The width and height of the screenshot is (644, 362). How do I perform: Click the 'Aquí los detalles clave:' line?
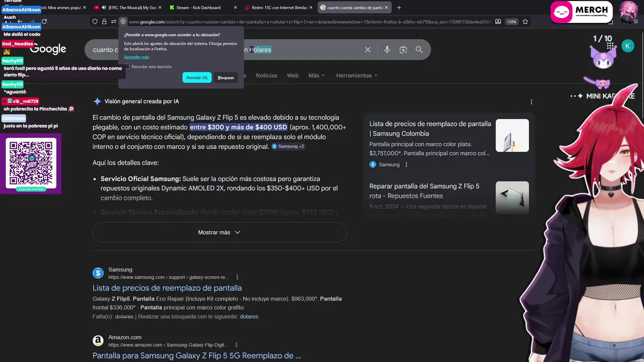tap(125, 163)
